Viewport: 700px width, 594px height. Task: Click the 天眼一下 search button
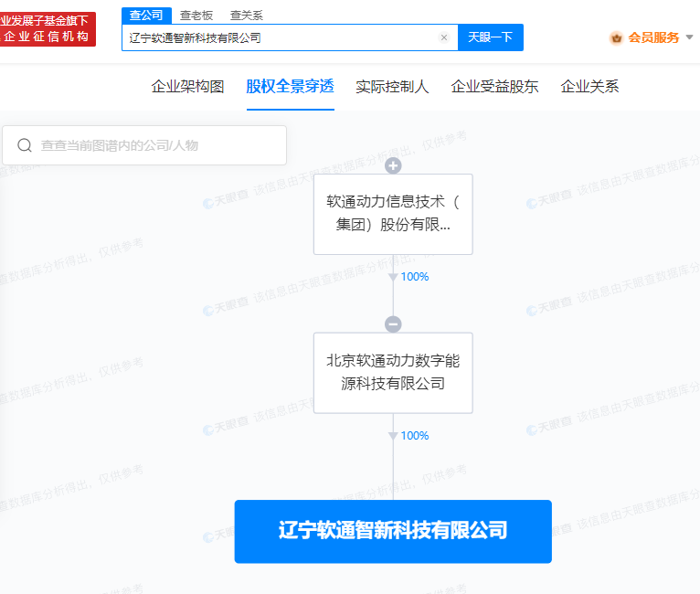[x=490, y=37]
